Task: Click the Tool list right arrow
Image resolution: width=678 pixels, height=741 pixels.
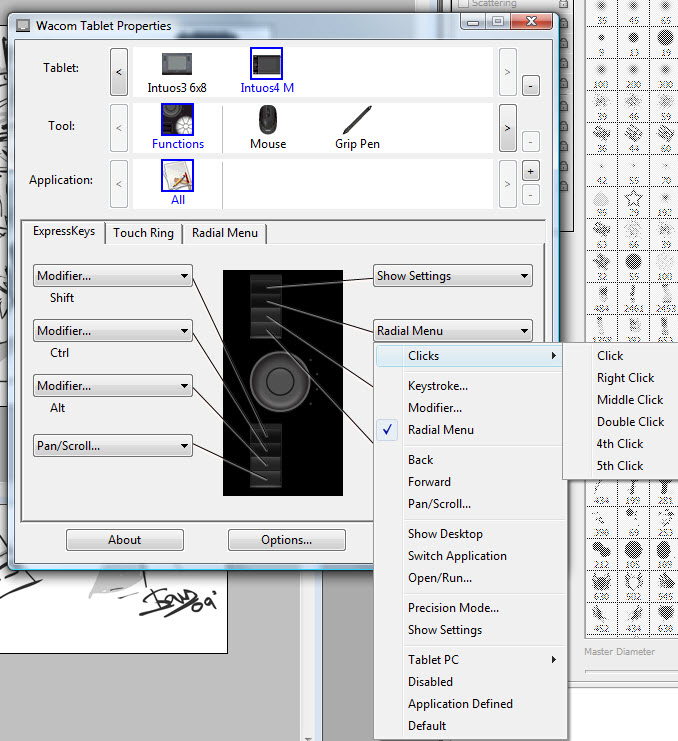Action: coord(507,128)
